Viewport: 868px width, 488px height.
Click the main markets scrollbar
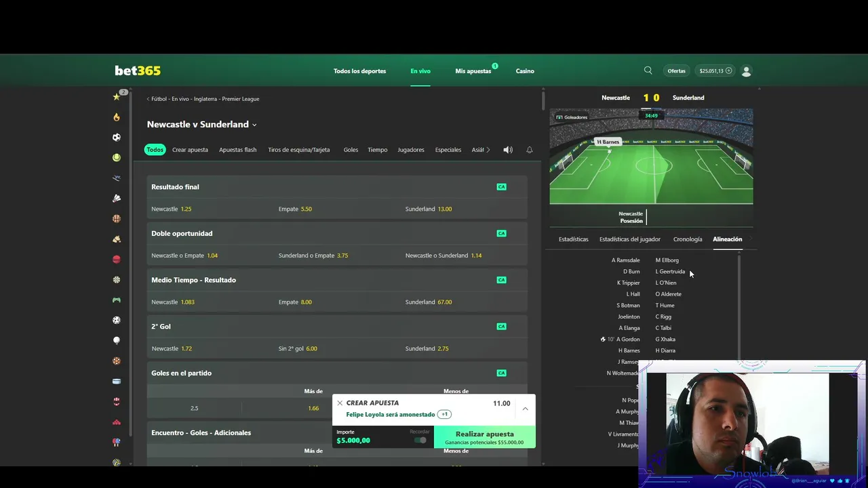(x=543, y=100)
